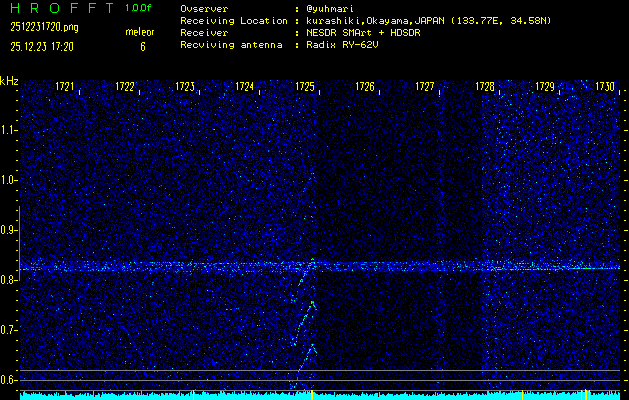Click the 0.6 kHz frequency label

point(7,380)
